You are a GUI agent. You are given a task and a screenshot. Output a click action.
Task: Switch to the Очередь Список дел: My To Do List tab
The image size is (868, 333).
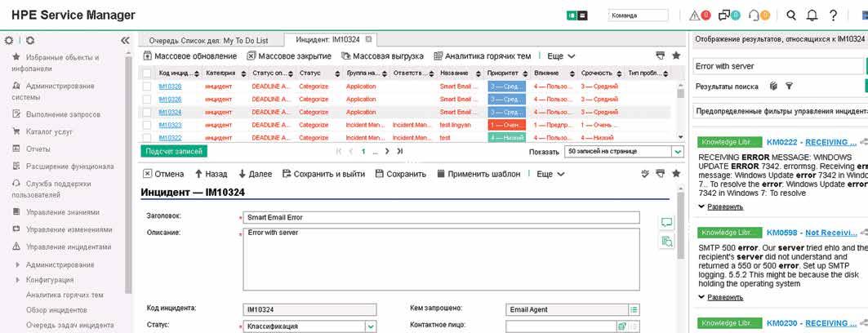(208, 40)
